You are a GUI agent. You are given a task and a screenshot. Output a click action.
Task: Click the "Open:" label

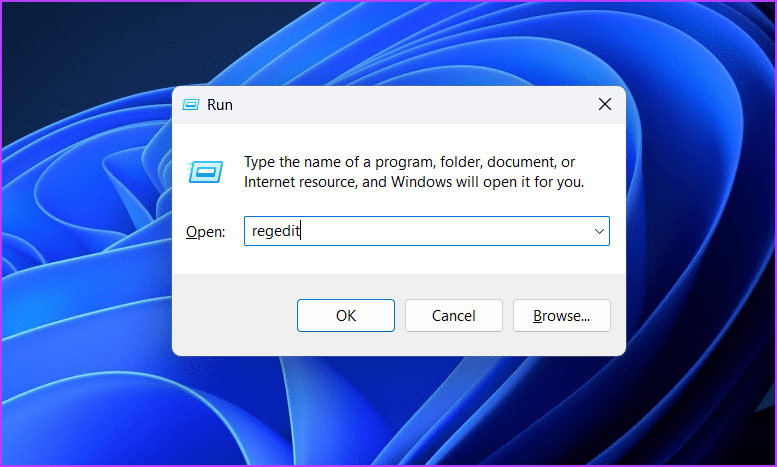click(x=206, y=232)
